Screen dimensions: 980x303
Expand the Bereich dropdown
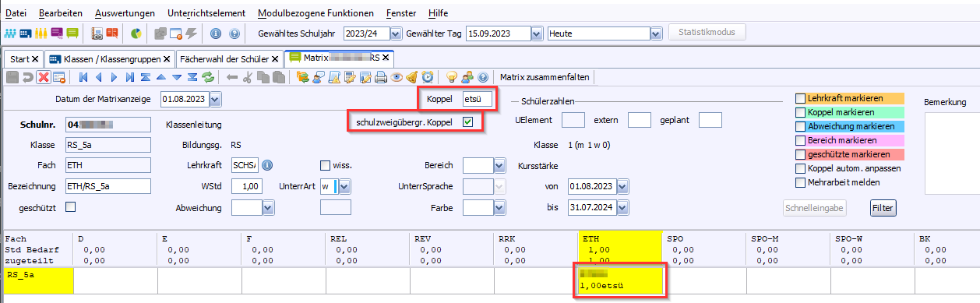tap(499, 165)
